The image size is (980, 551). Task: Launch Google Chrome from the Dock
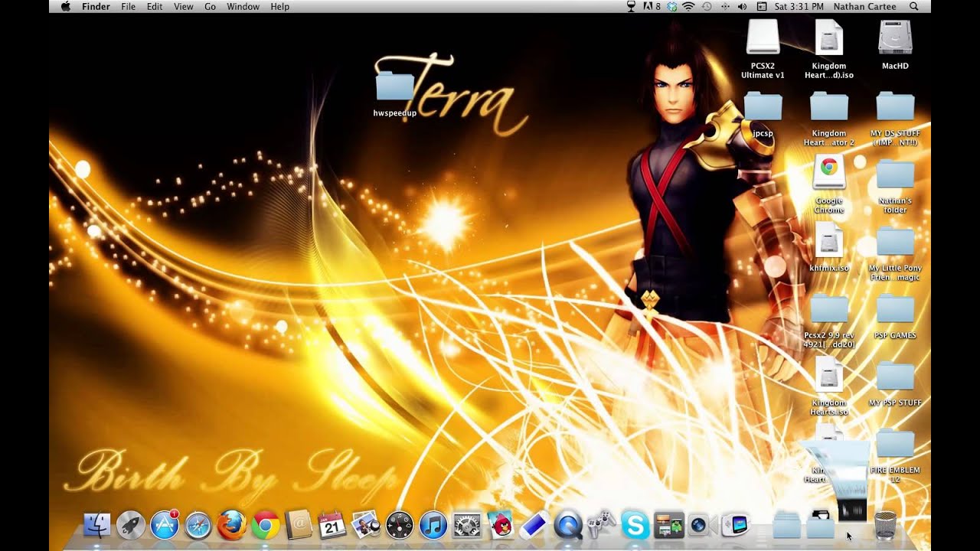coord(265,525)
